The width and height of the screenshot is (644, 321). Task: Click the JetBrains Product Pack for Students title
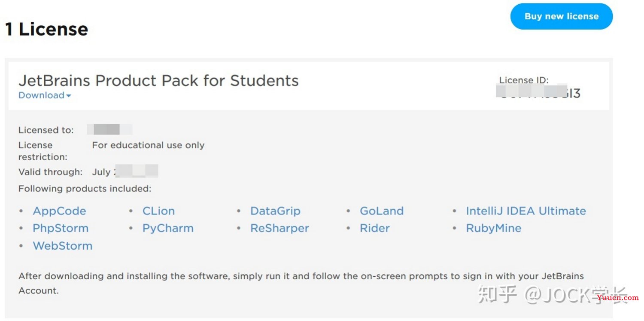point(158,80)
